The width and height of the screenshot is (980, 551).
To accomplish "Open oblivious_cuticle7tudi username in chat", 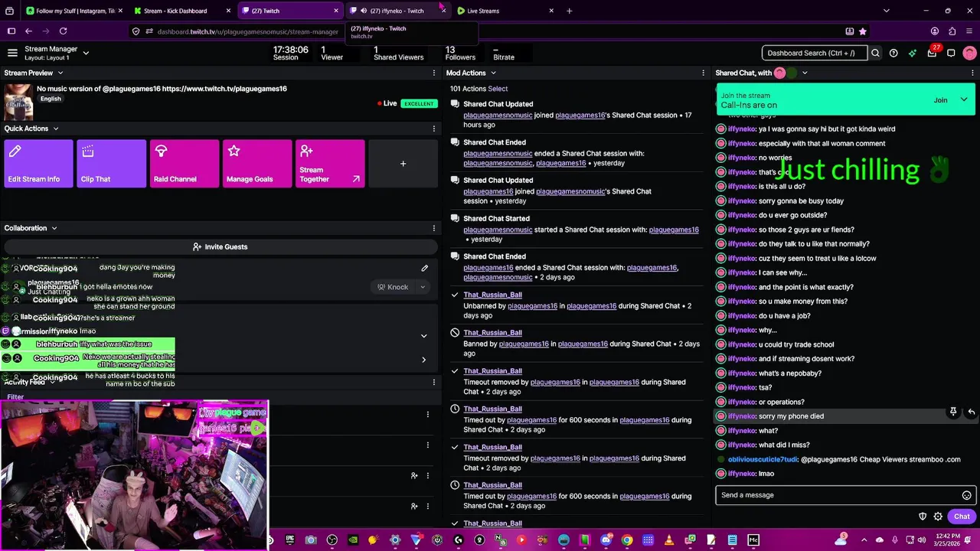I will (x=763, y=459).
